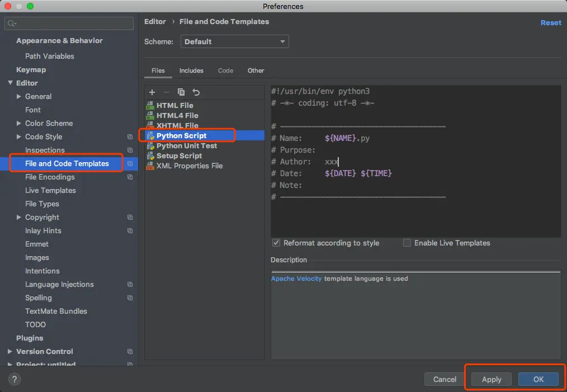Open Font settings
Screen dimensions: 567x392
tap(33, 110)
